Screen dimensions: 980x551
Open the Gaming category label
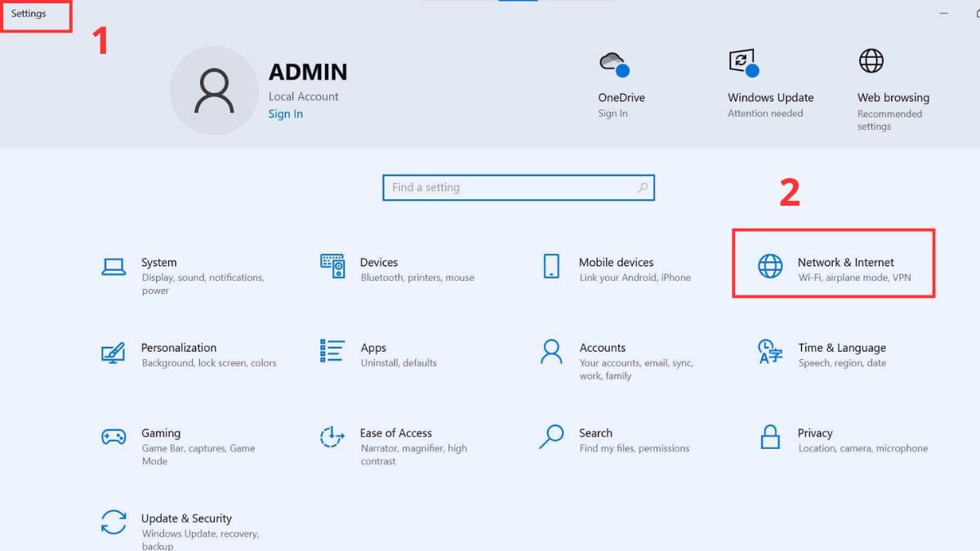[161, 433]
